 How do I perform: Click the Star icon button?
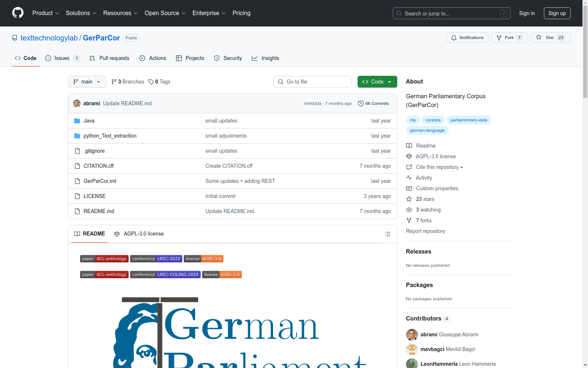click(539, 37)
